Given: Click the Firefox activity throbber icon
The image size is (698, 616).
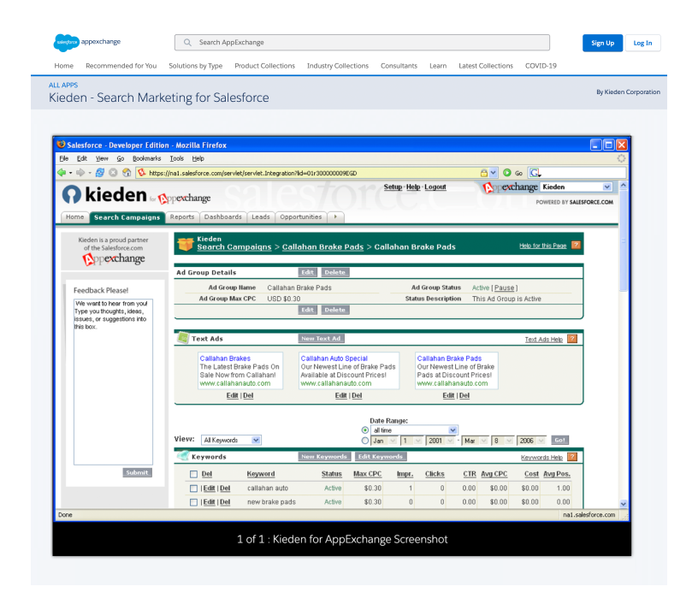Looking at the screenshot, I should (x=621, y=158).
